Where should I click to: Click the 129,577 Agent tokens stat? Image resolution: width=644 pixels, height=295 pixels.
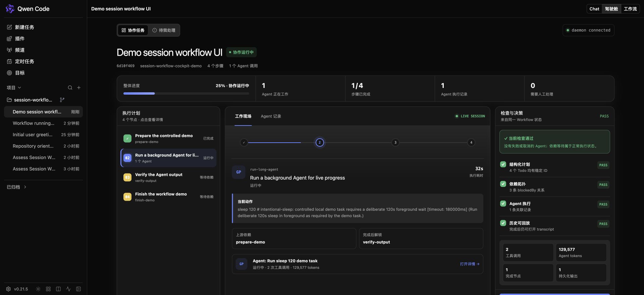coord(581,252)
